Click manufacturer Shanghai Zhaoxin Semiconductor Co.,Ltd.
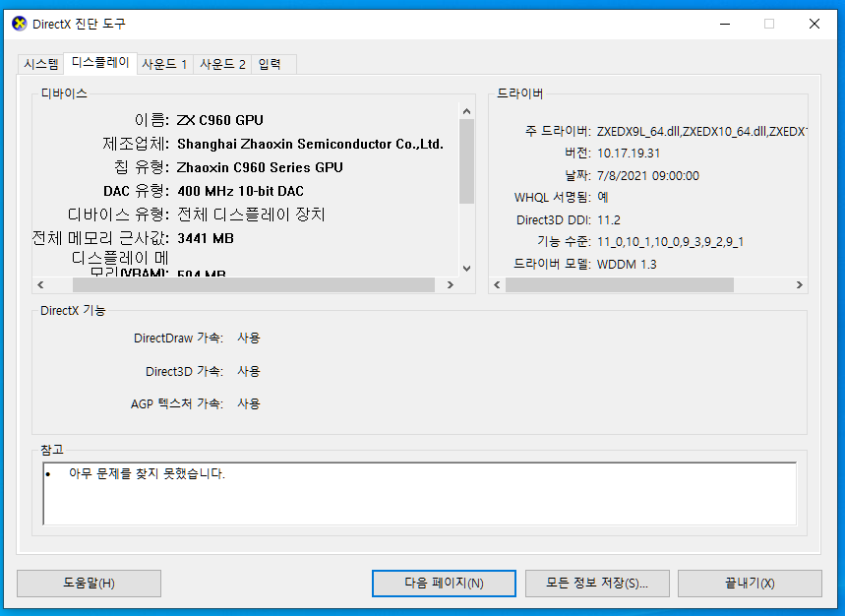This screenshot has width=845, height=616. [x=311, y=144]
